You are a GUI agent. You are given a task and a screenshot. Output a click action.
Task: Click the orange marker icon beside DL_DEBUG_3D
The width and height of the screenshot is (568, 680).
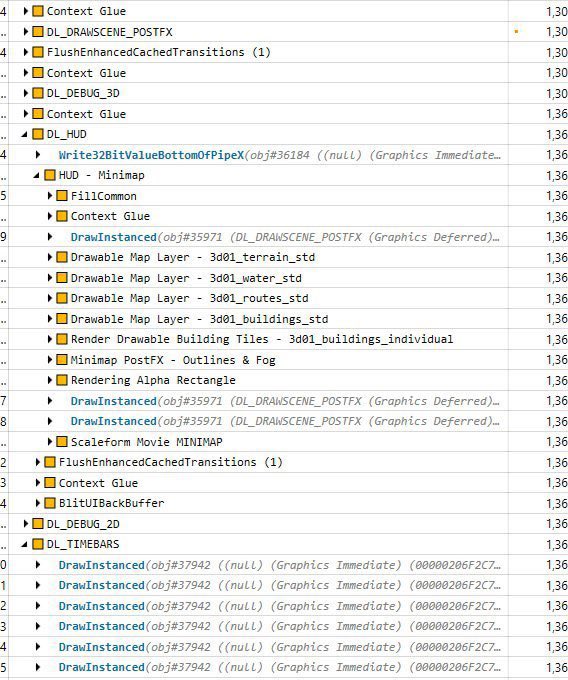(38, 93)
